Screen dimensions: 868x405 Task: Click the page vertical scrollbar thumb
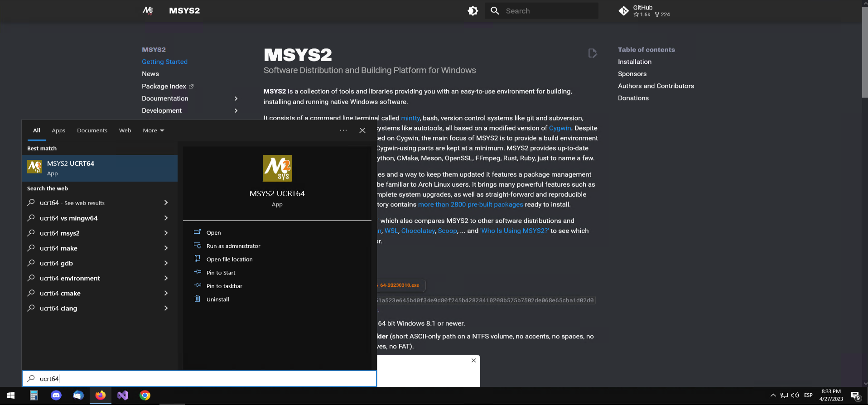tap(865, 52)
